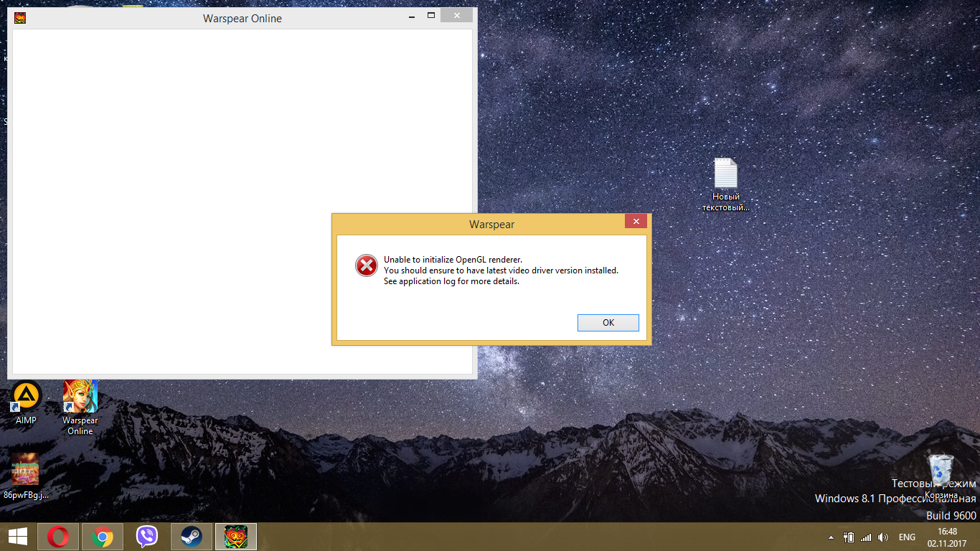The image size is (980, 551).
Task: Click the 'See application log for more details.' text
Action: 451,281
